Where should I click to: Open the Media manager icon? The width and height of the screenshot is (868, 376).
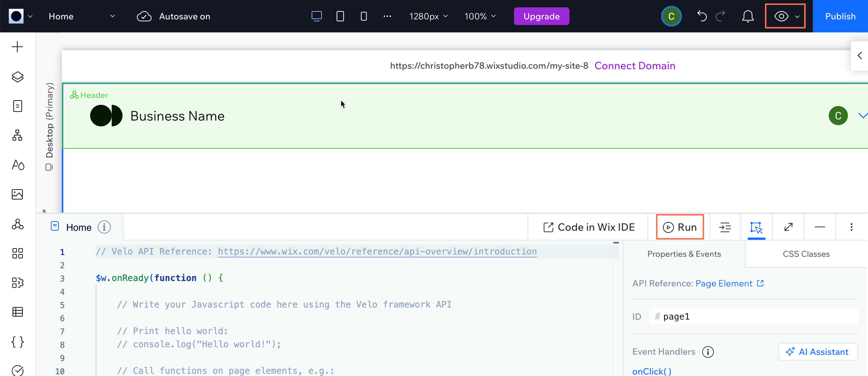tap(17, 194)
